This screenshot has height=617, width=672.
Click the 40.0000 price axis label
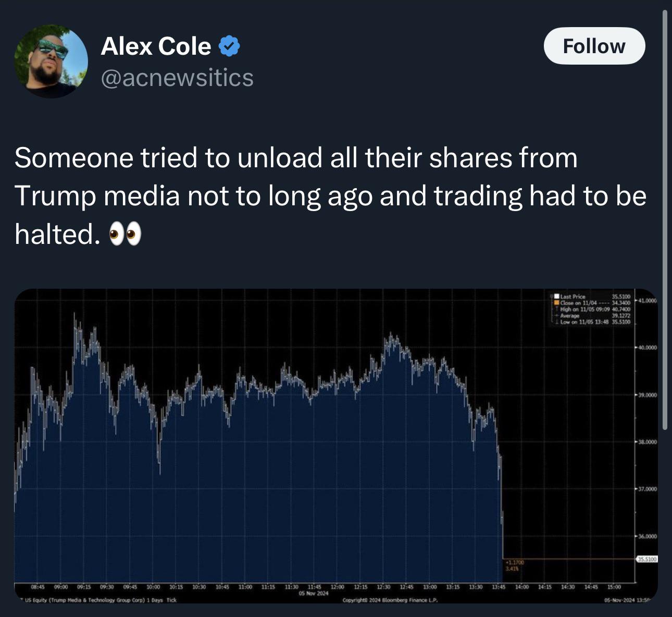648,347
